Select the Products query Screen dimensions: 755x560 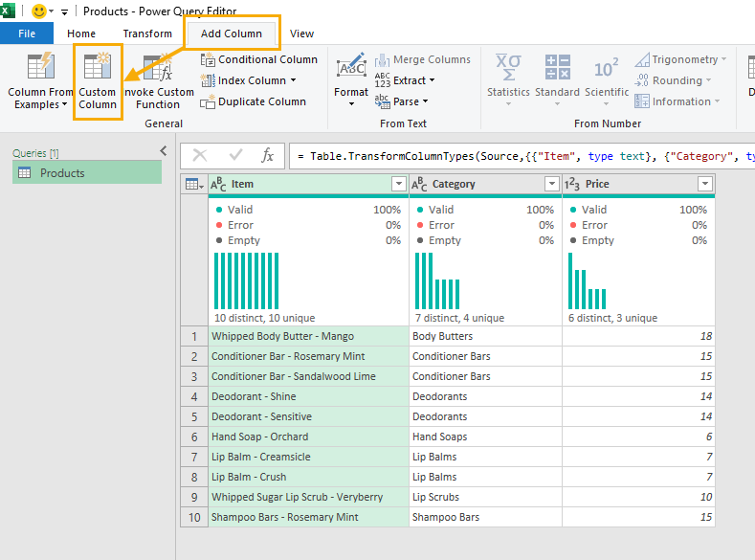(87, 173)
